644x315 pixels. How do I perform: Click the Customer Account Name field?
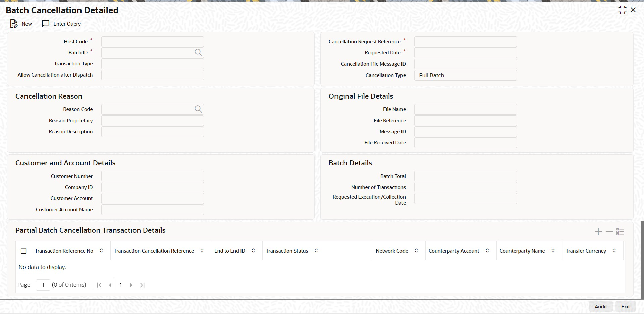tap(153, 210)
